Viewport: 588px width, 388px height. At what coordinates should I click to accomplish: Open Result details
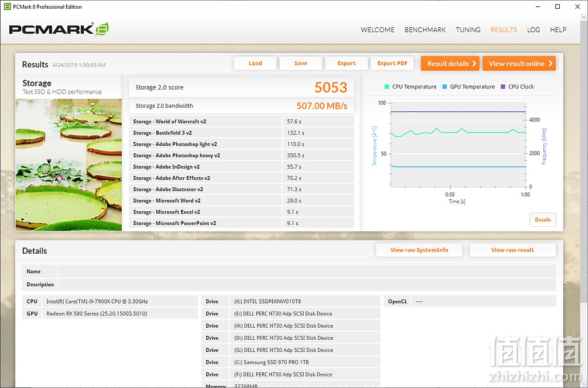coord(450,63)
